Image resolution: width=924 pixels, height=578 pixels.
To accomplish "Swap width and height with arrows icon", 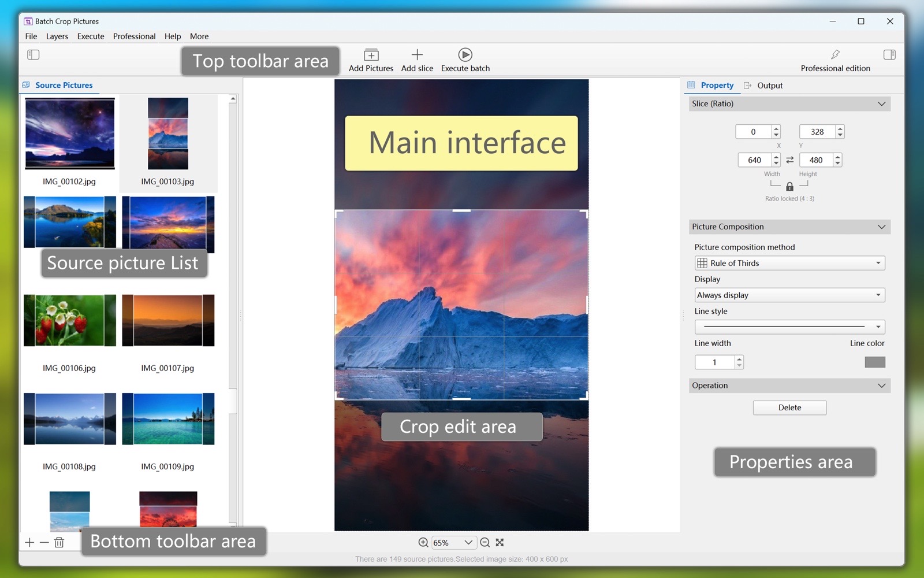I will pyautogui.click(x=789, y=160).
